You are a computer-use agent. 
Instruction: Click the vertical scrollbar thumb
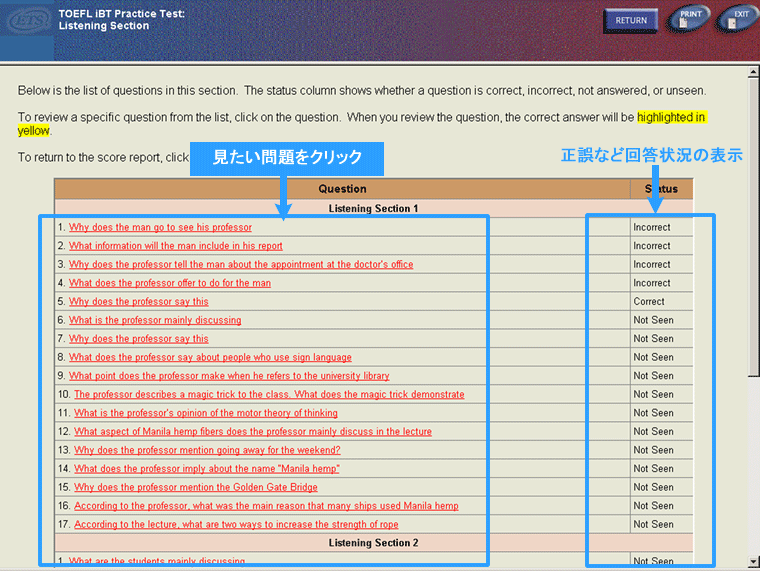click(753, 226)
